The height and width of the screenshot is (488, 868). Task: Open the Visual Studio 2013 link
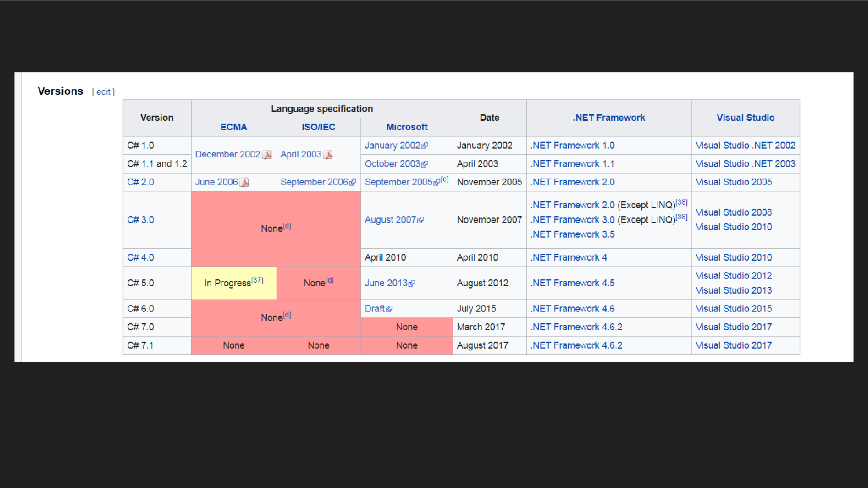tap(734, 291)
